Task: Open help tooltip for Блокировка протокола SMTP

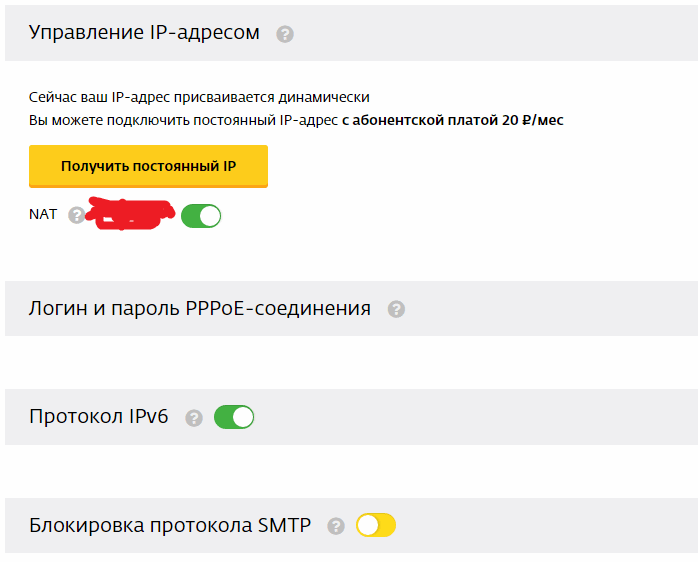Action: [336, 526]
